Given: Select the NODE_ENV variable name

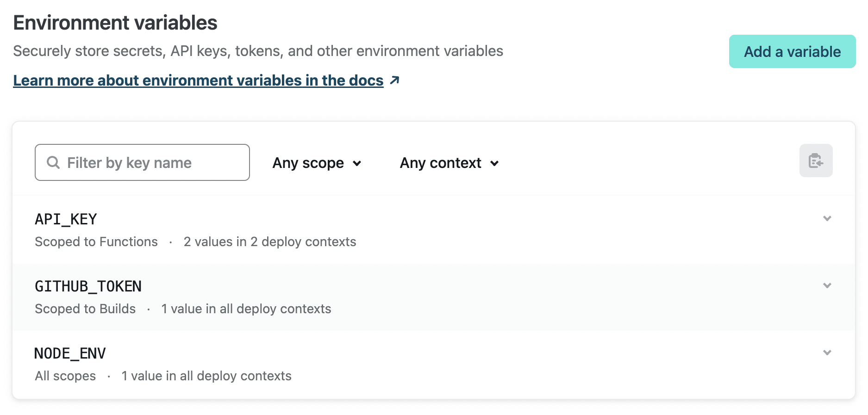Looking at the screenshot, I should tap(70, 353).
